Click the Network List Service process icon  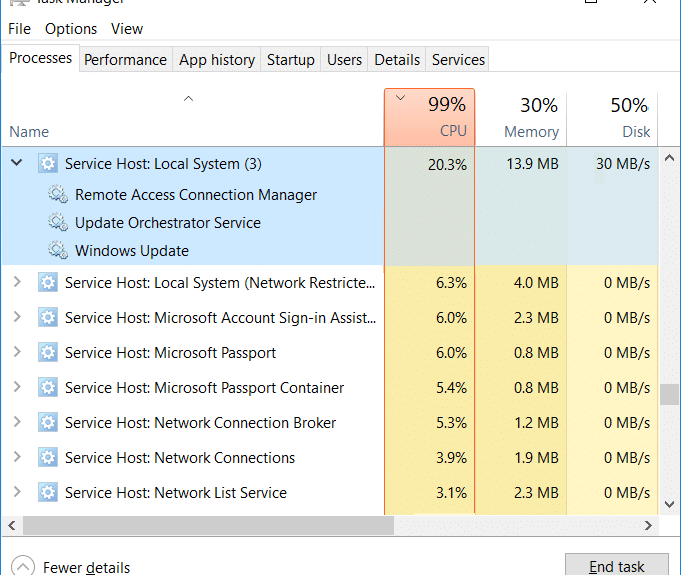coord(48,493)
